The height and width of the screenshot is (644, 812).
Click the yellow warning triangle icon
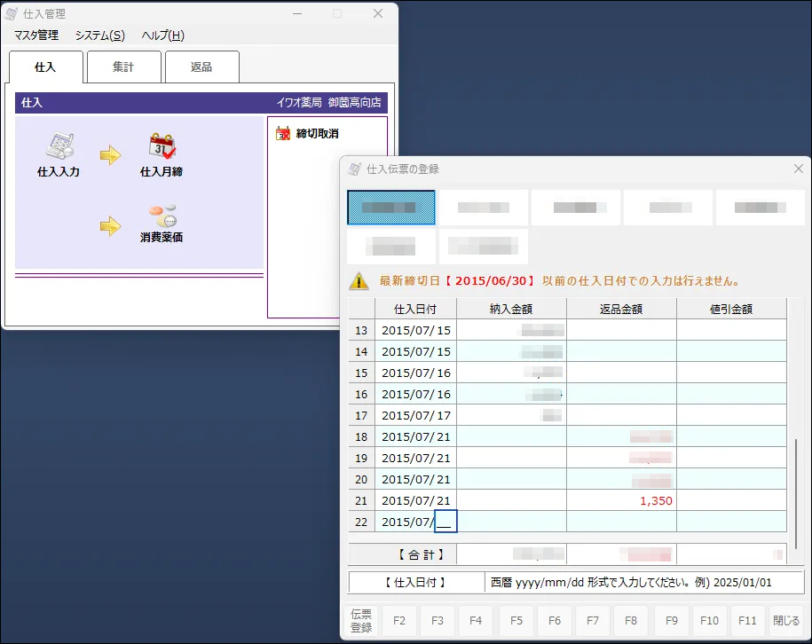pos(359,281)
